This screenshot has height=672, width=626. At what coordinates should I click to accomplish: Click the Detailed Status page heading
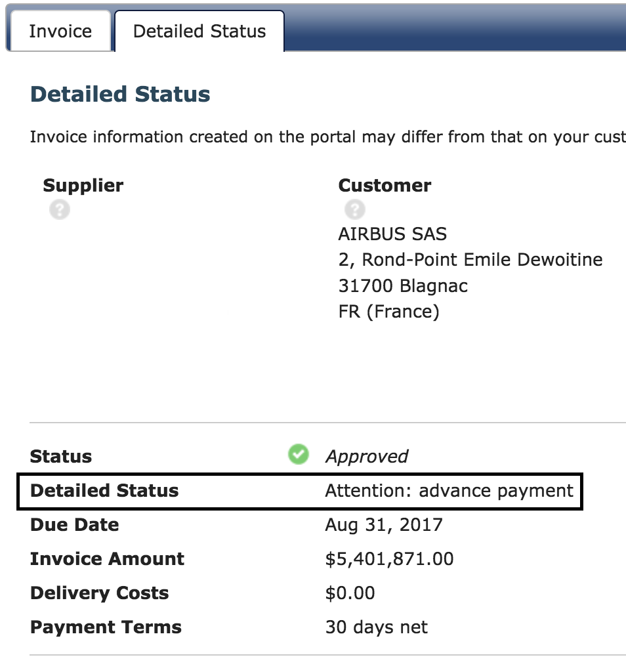pos(120,94)
